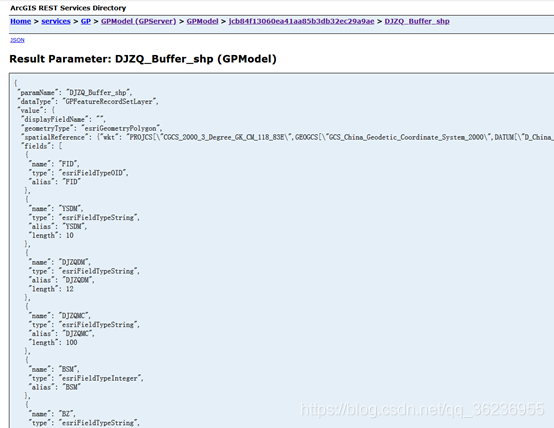Viewport: 554px width, 428px height.
Task: Click the length 100 line
Action: point(53,342)
